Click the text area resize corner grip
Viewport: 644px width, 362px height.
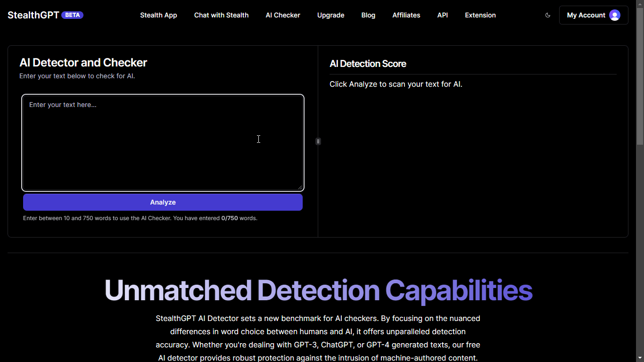[x=300, y=187]
